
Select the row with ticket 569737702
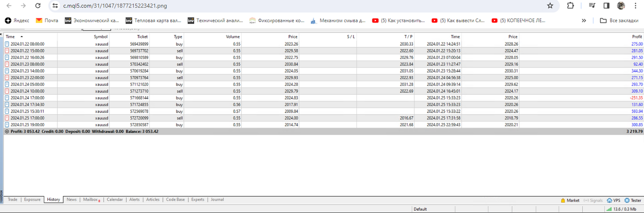point(323,50)
